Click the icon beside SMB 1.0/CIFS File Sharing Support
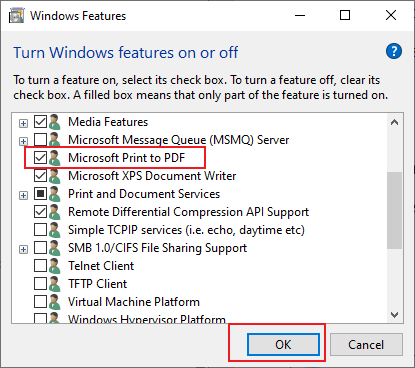Viewport: 415px width, 368px height. pyautogui.click(x=54, y=248)
